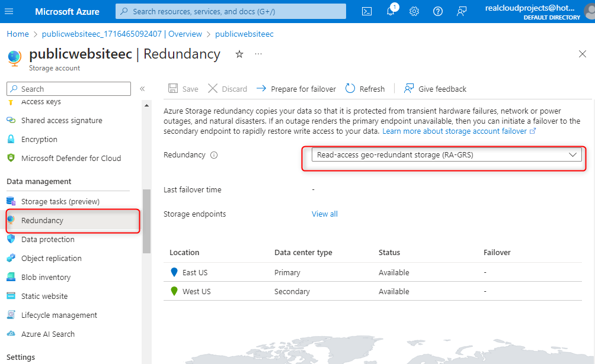Click the Redundancy info tooltip icon

pyautogui.click(x=214, y=155)
